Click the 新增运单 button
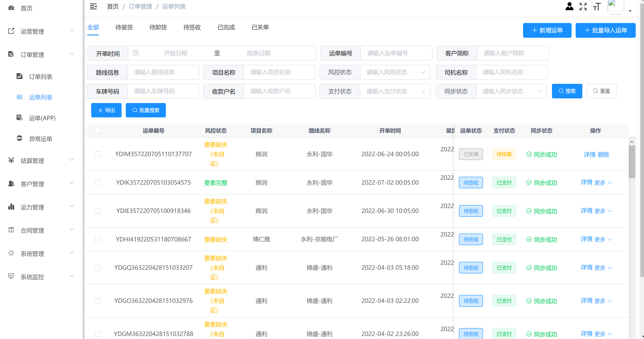This screenshot has height=339, width=644. click(547, 31)
